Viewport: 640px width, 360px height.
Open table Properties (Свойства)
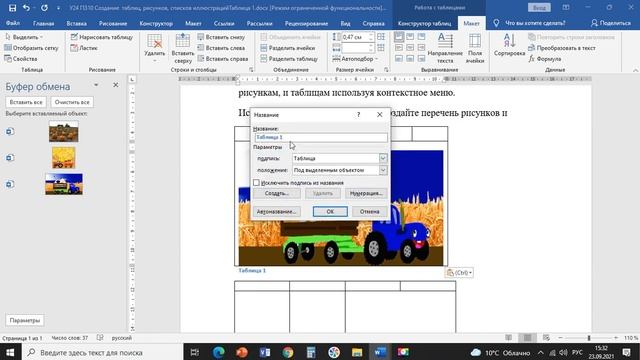point(21,59)
